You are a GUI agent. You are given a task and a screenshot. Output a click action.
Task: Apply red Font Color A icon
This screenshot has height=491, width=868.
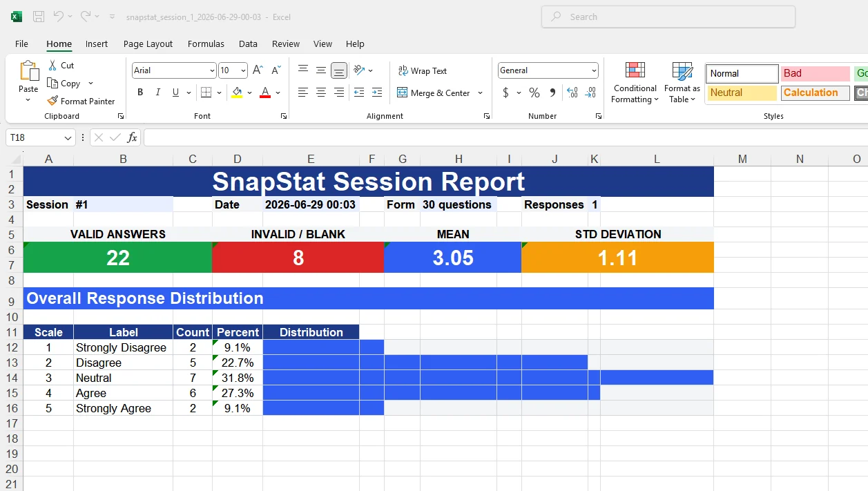(265, 93)
